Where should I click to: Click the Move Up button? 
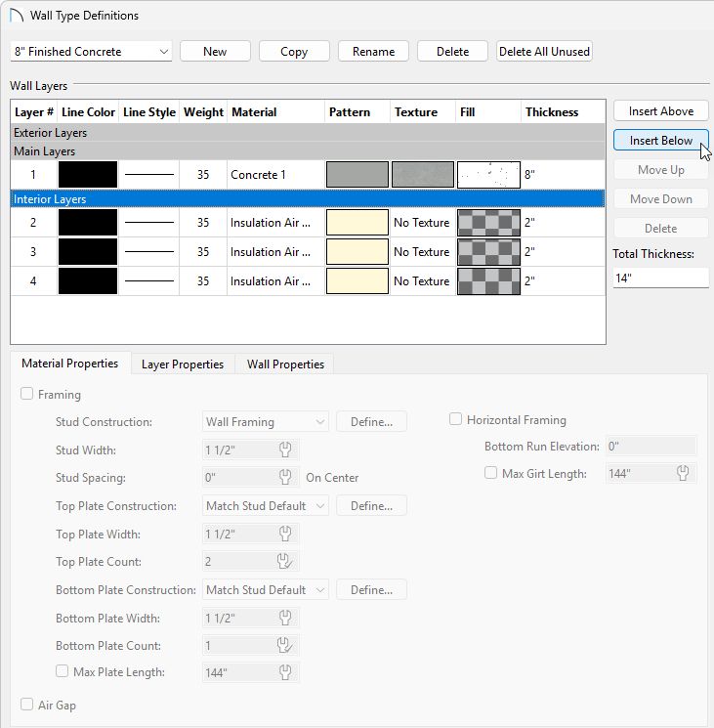point(661,169)
